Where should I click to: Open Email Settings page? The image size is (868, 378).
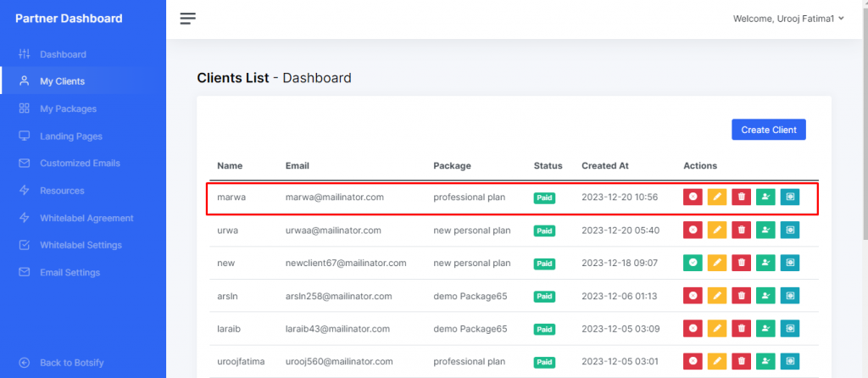coord(70,272)
